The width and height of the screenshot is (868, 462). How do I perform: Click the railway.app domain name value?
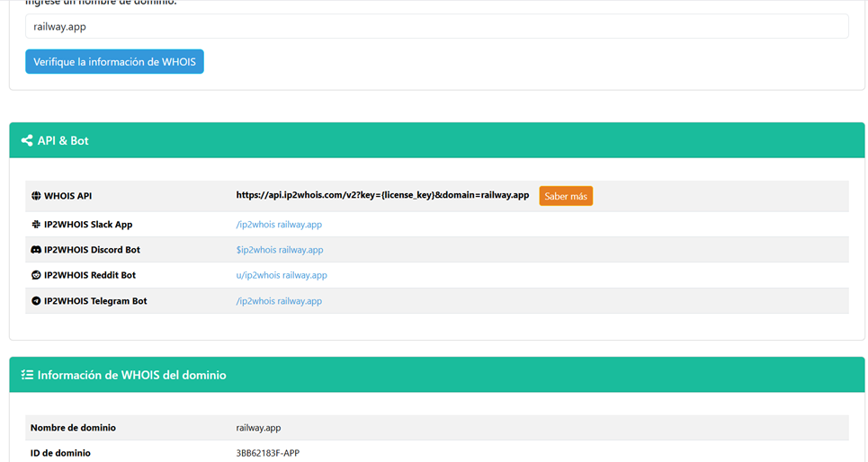pyautogui.click(x=258, y=428)
